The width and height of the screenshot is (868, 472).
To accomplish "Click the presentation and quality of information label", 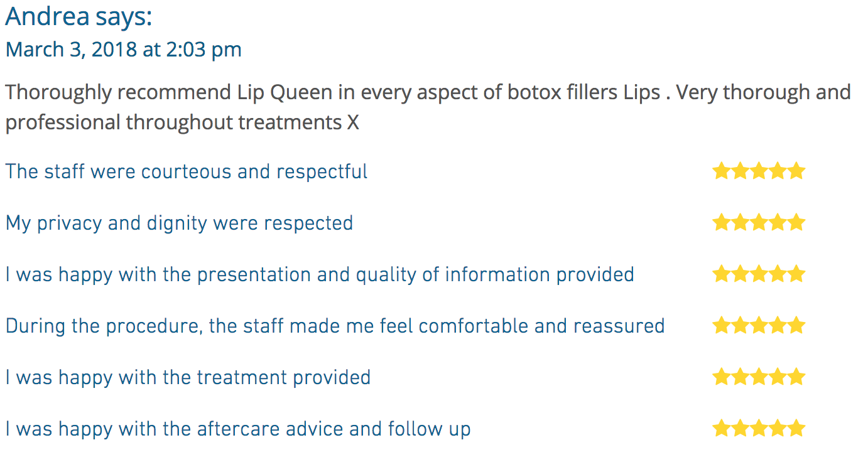I will (x=320, y=275).
